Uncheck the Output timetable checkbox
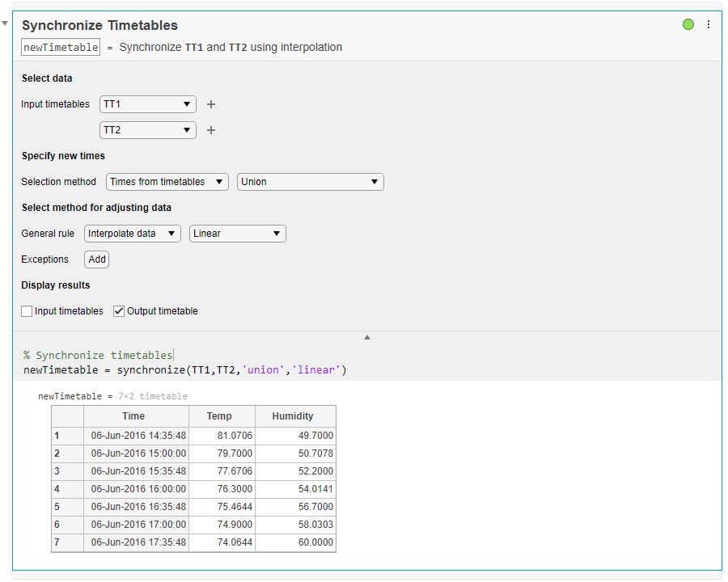 (119, 311)
